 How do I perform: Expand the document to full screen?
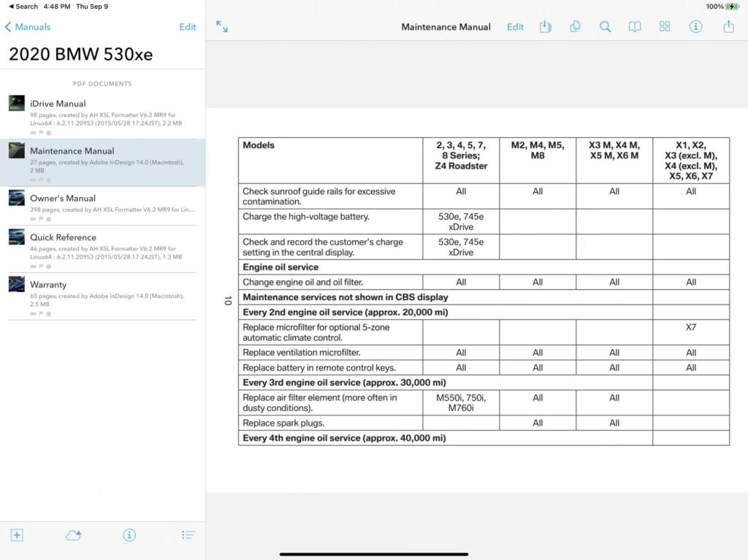[x=222, y=27]
